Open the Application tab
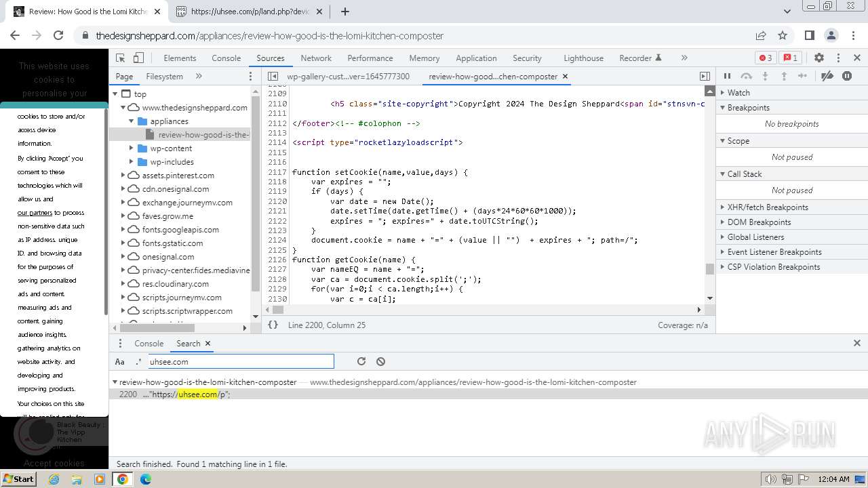This screenshot has width=868, height=488. point(476,58)
